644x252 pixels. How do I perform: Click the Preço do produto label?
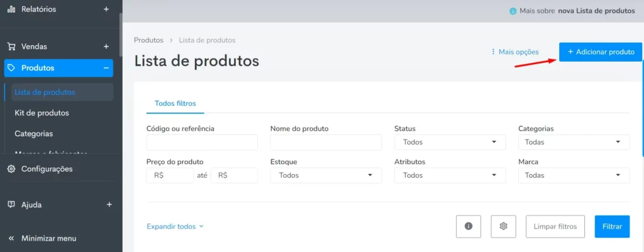[175, 162]
